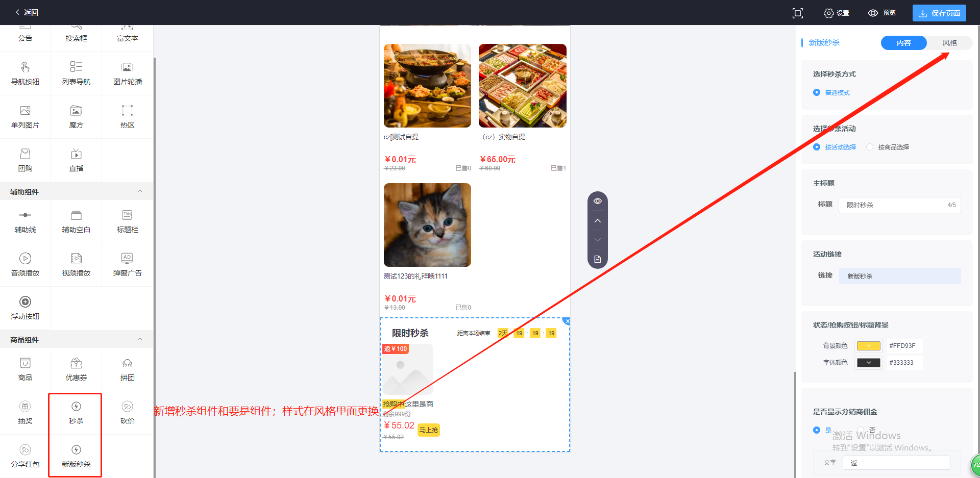Go back via 返回 link
Image resolution: width=980 pixels, height=478 pixels.
(27, 12)
